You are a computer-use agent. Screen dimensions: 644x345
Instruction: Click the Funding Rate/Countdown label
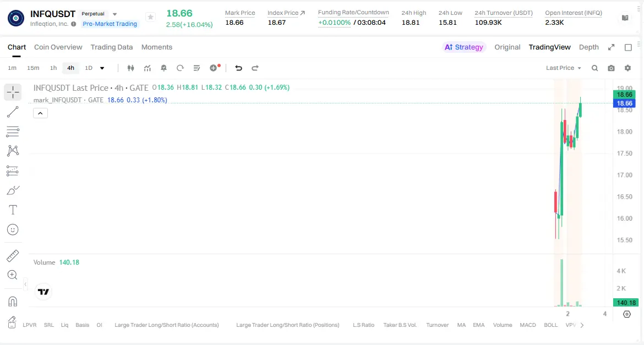353,12
